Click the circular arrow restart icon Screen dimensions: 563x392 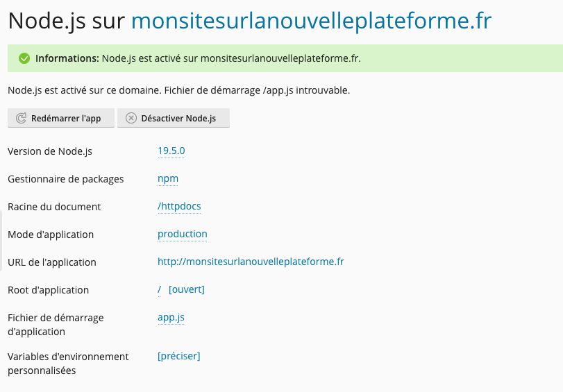tap(22, 118)
